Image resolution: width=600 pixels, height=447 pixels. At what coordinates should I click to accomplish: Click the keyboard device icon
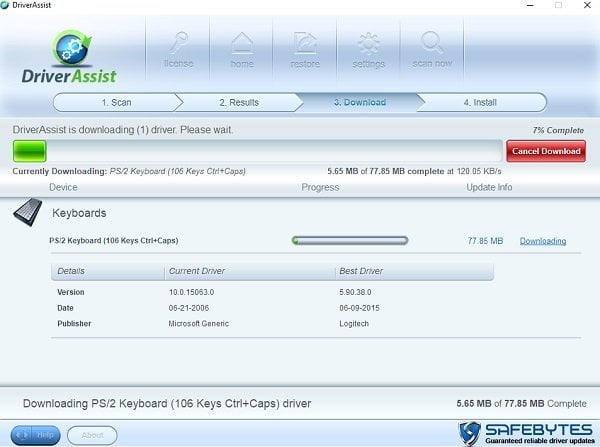28,212
